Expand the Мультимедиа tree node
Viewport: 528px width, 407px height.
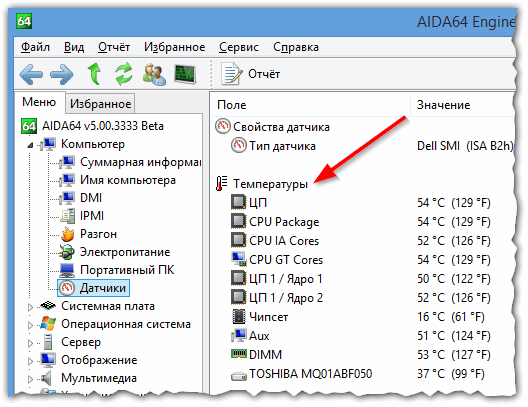point(30,379)
